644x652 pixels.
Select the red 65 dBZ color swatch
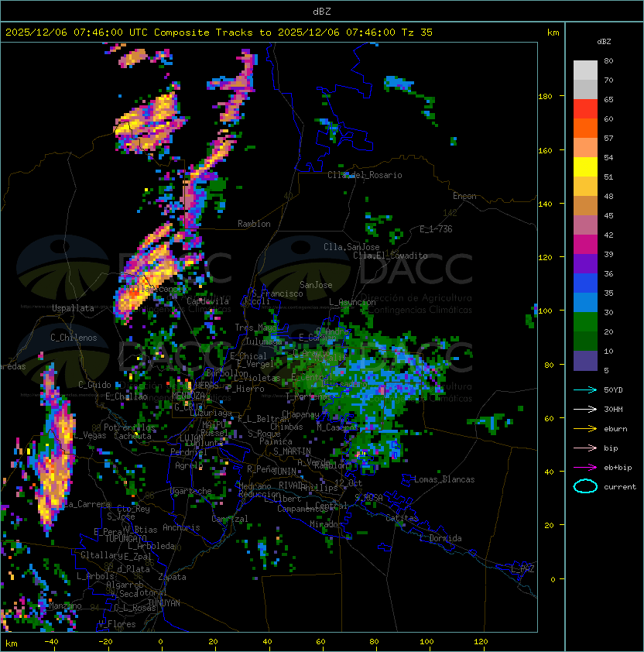click(585, 109)
